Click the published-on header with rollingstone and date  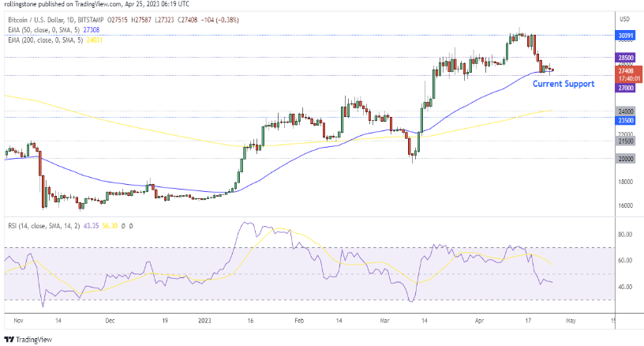[x=97, y=4]
